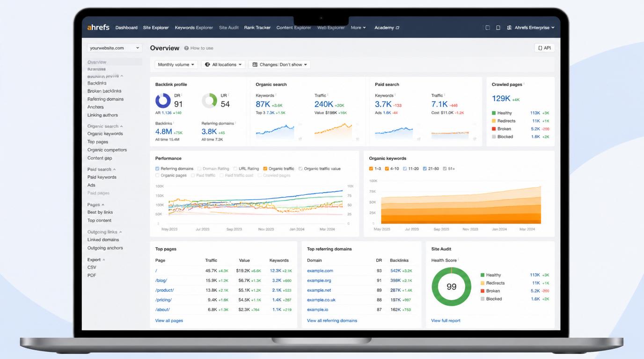This screenshot has width=644, height=359.
Task: Click the UR donut chart icon
Action: tap(209, 101)
